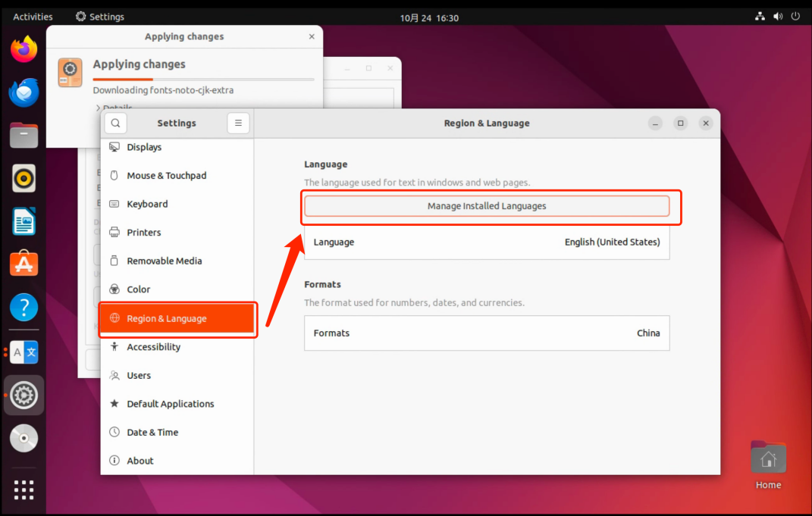Select Removable Media in sidebar

177,261
